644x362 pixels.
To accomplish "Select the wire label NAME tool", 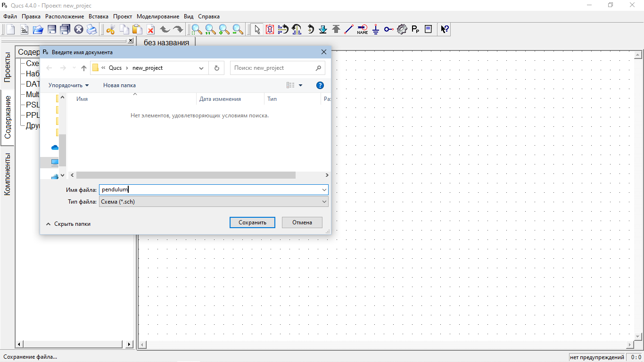I will click(362, 29).
